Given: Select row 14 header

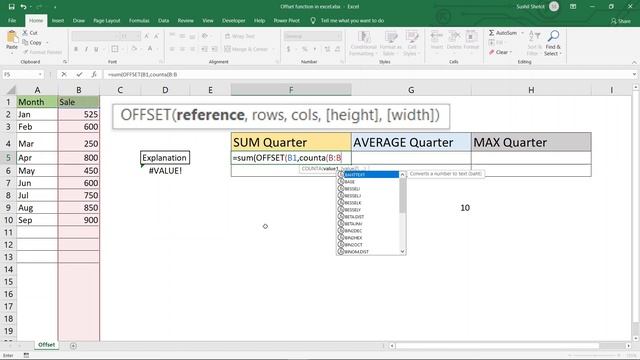Looking at the screenshot, I should (x=8, y=269).
